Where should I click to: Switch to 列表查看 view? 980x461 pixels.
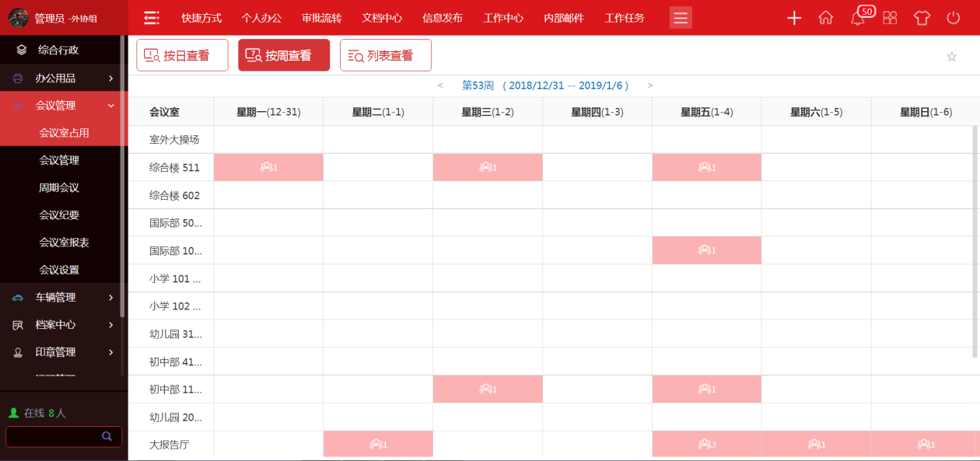point(385,55)
